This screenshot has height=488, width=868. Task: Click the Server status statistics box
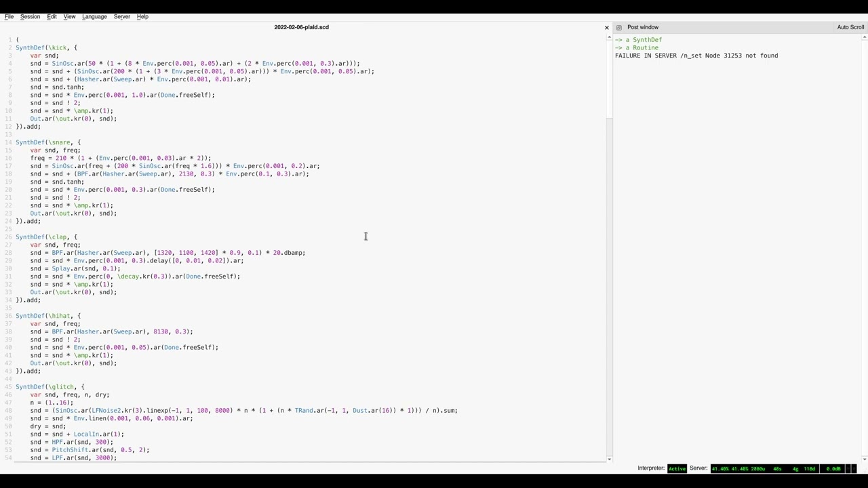pyautogui.click(x=764, y=468)
